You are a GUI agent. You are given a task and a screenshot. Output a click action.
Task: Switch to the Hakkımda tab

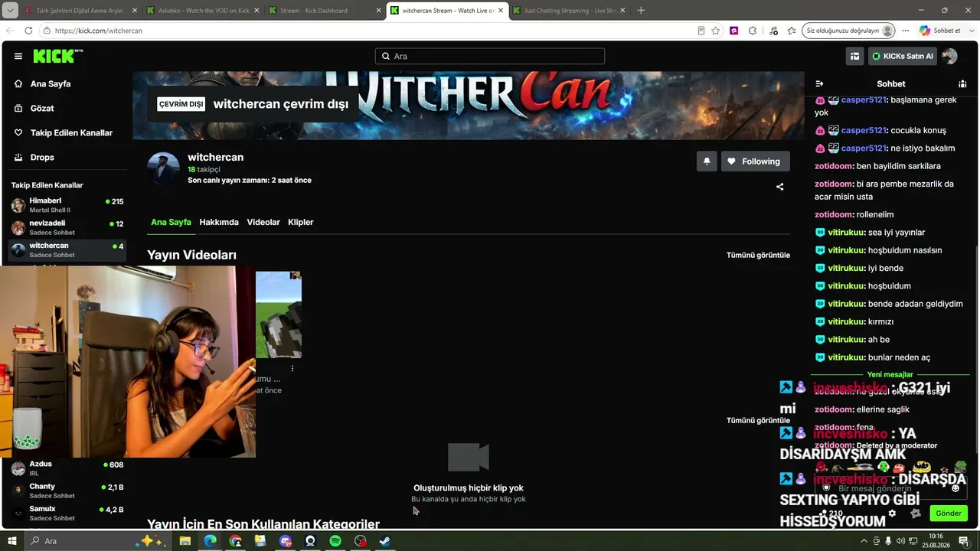point(219,222)
